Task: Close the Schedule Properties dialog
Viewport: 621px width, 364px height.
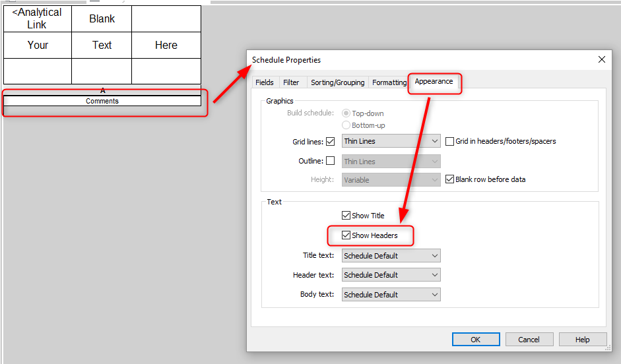Action: [x=602, y=59]
